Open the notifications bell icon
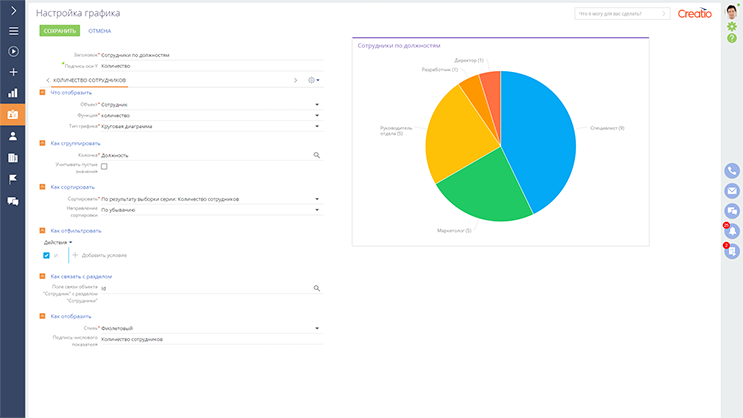Viewport: 743px width, 418px height. (731, 231)
